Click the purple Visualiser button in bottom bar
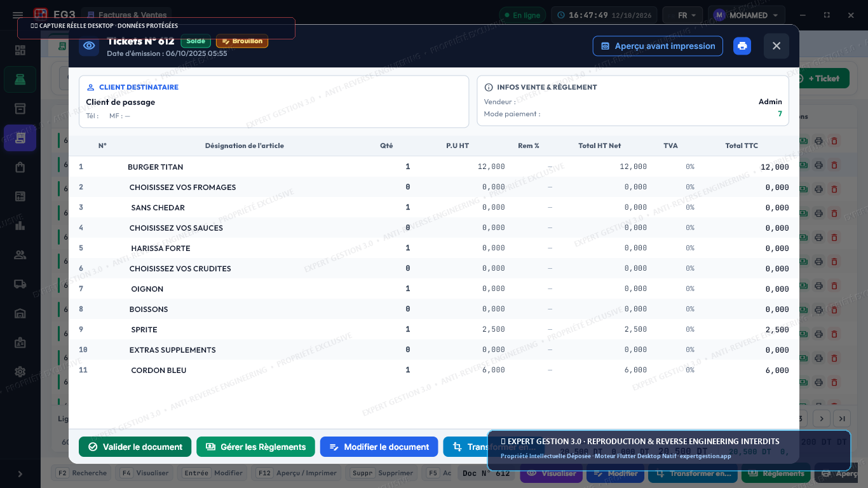 tap(551, 473)
